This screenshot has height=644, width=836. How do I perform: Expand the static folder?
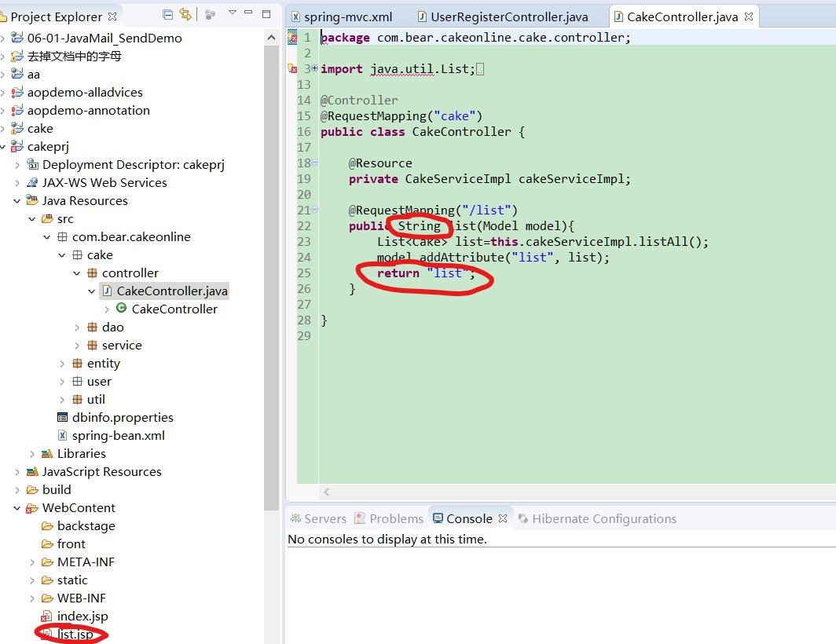[32, 580]
